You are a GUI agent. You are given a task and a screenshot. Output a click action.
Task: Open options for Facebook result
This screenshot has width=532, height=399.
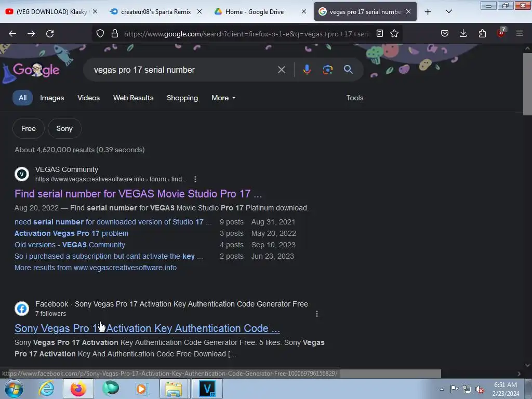coord(317,314)
